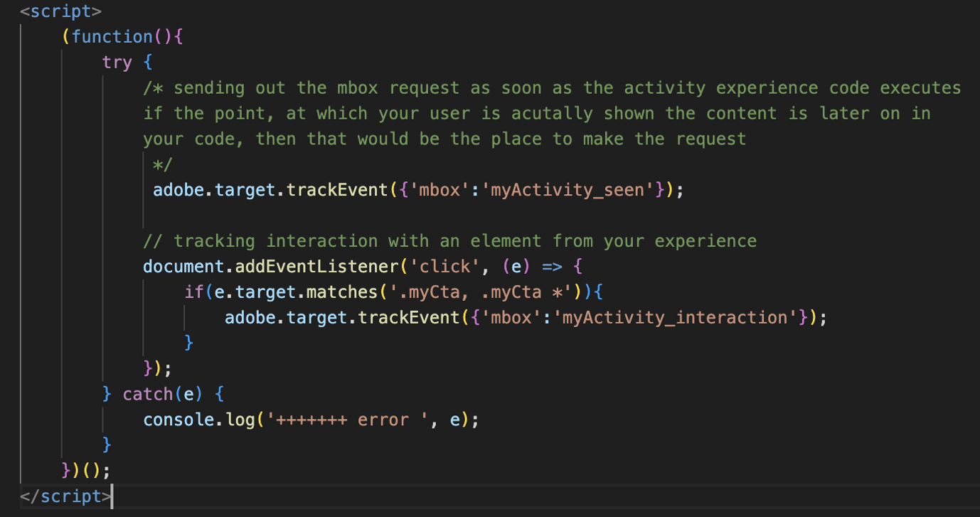Click the comment "// tracking interaction with an element"
This screenshot has width=980, height=517.
coord(449,241)
